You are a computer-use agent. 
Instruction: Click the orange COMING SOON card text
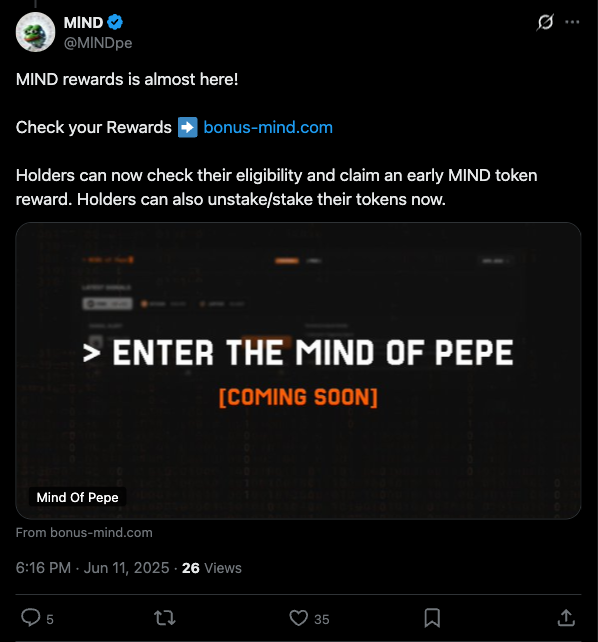tap(298, 397)
